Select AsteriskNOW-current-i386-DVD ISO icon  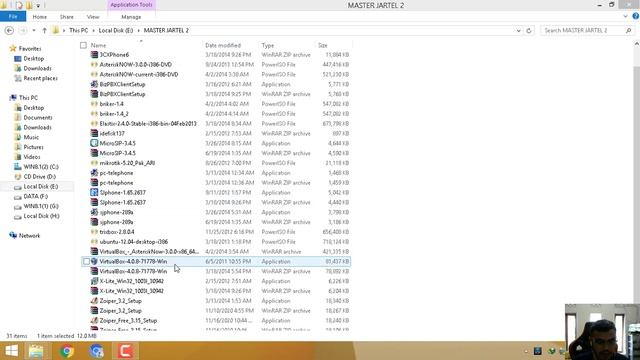(x=94, y=74)
